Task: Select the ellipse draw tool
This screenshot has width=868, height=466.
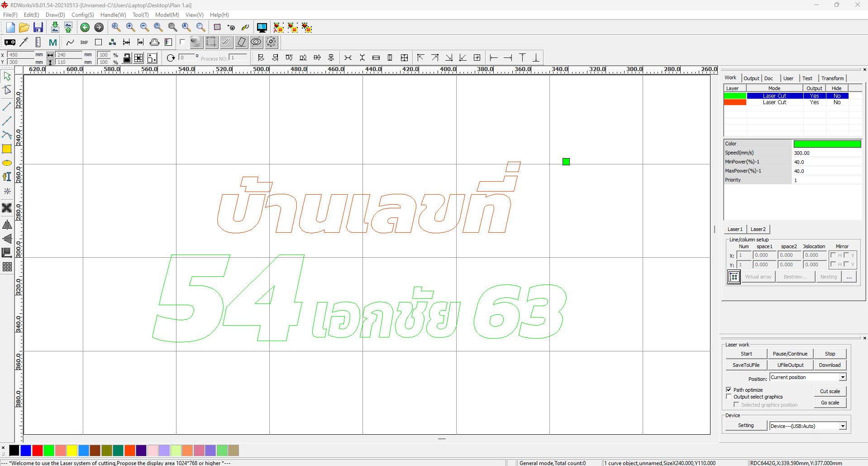Action: [7, 163]
